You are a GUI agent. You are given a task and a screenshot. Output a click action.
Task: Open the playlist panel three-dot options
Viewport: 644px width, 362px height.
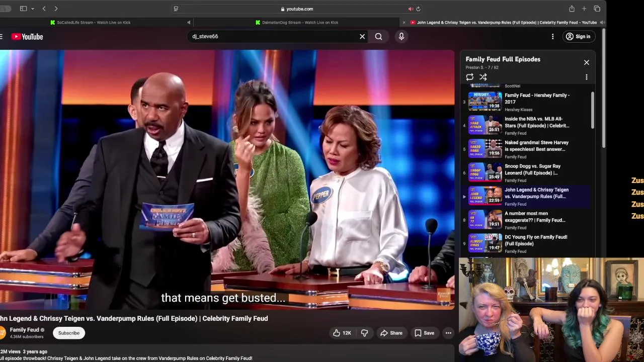click(586, 77)
